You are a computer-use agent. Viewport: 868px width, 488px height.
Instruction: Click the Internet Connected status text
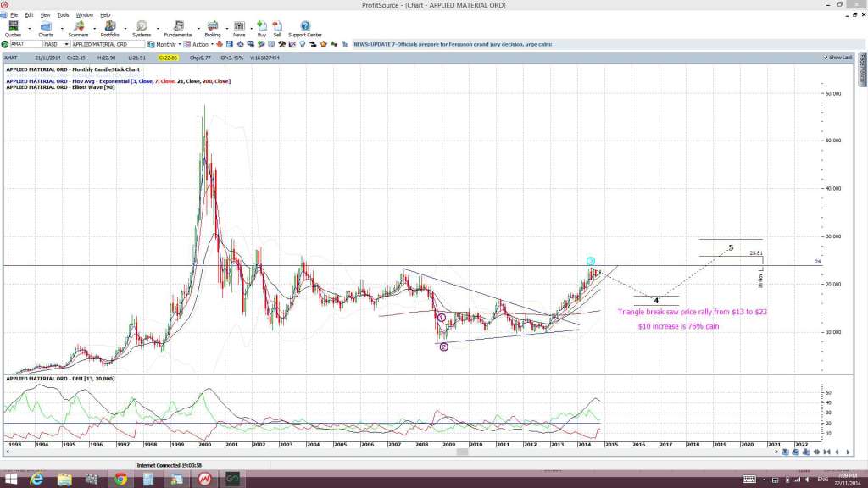click(x=169, y=466)
